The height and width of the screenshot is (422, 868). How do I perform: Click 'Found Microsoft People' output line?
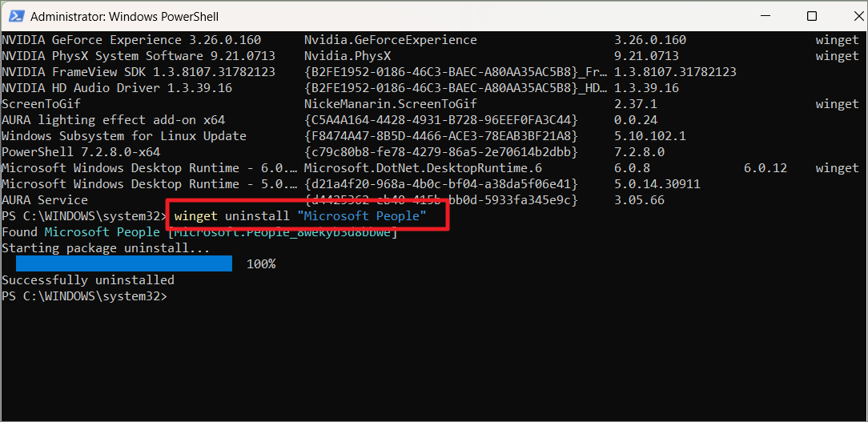[x=200, y=232]
